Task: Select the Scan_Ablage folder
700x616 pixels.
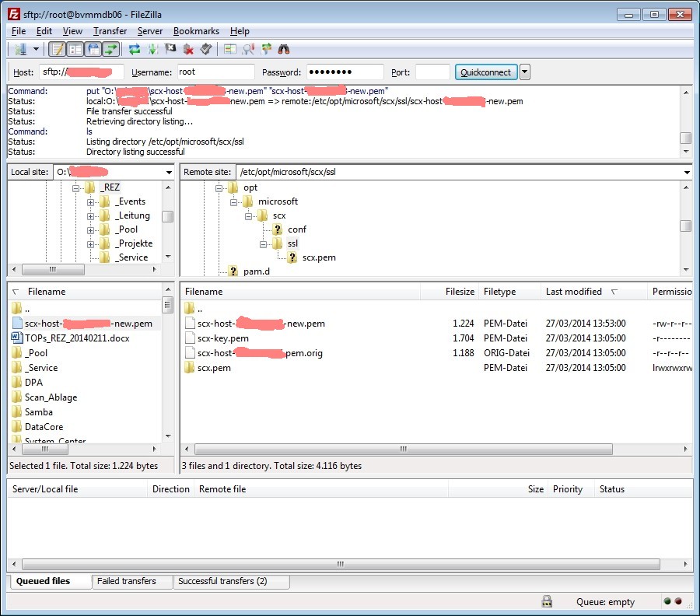Action: [51, 397]
